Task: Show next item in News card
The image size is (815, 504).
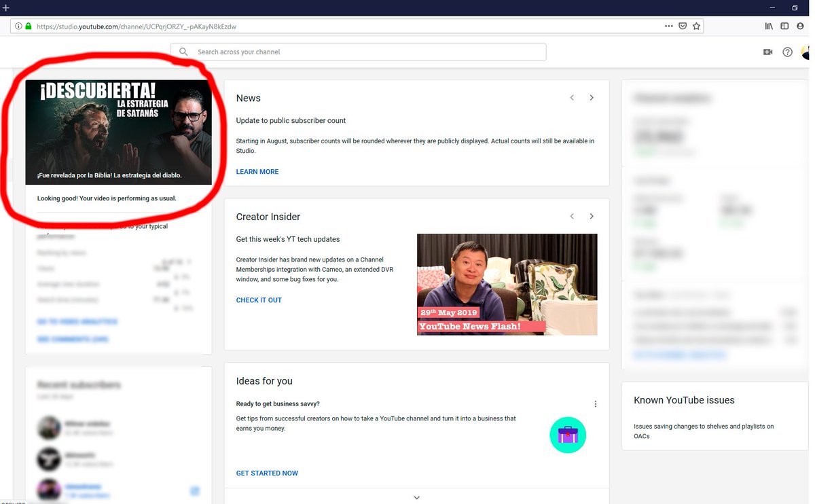Action: click(x=592, y=98)
